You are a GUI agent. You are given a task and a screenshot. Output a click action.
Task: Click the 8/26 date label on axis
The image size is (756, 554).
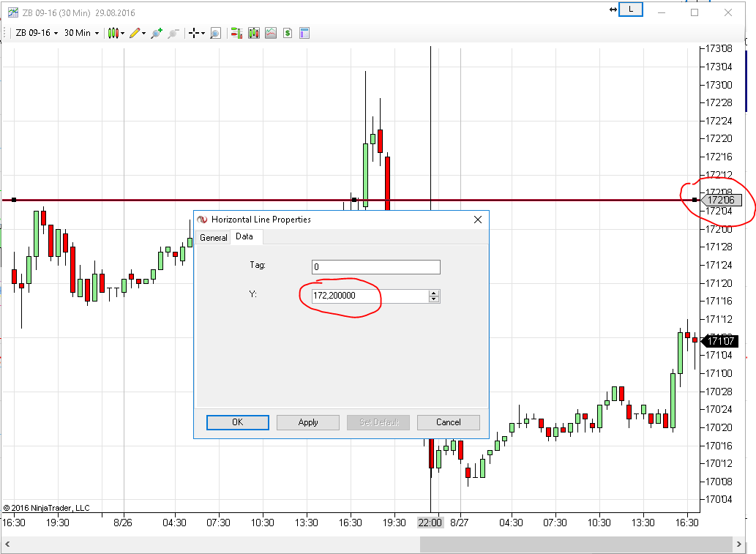[123, 523]
